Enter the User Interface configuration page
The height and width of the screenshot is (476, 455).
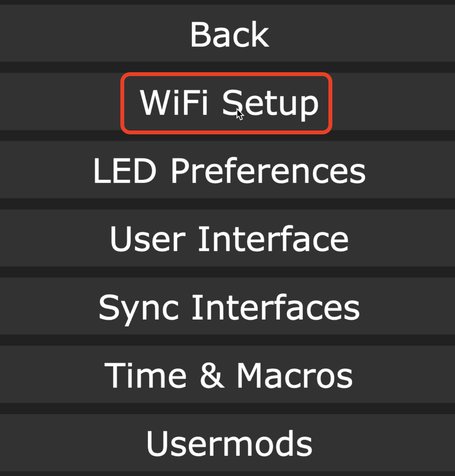tap(229, 239)
